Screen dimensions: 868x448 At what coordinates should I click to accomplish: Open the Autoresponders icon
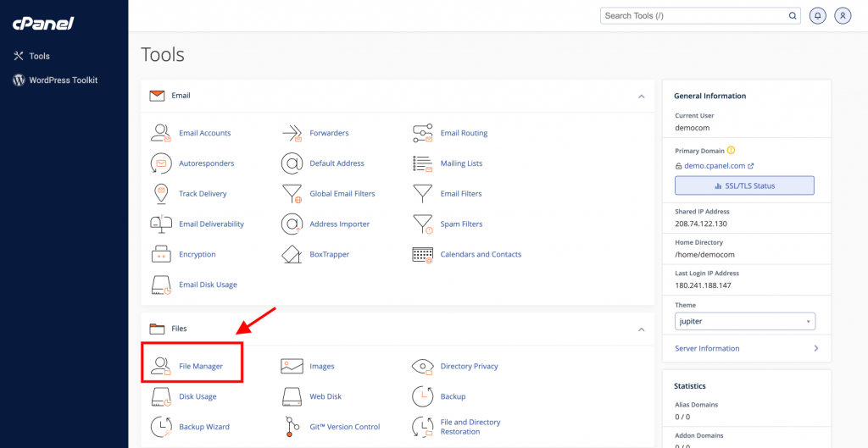(x=161, y=163)
